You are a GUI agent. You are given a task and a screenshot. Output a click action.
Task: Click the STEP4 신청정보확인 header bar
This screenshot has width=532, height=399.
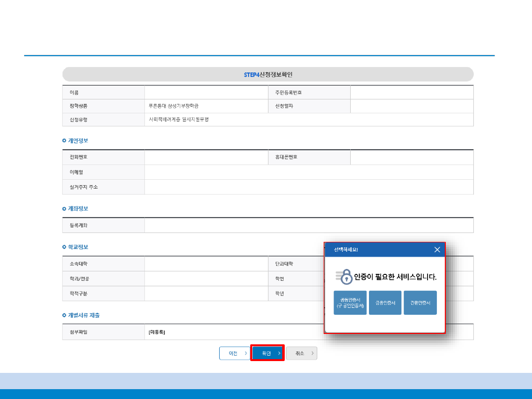click(268, 74)
